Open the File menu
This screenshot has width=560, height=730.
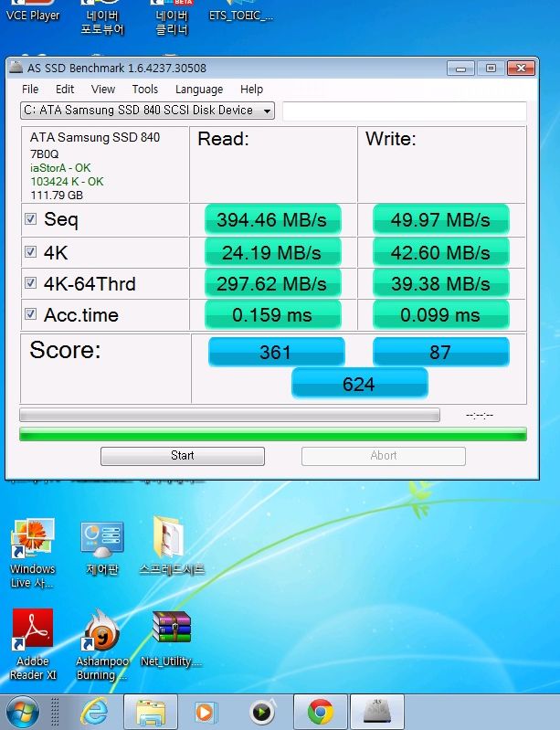30,89
